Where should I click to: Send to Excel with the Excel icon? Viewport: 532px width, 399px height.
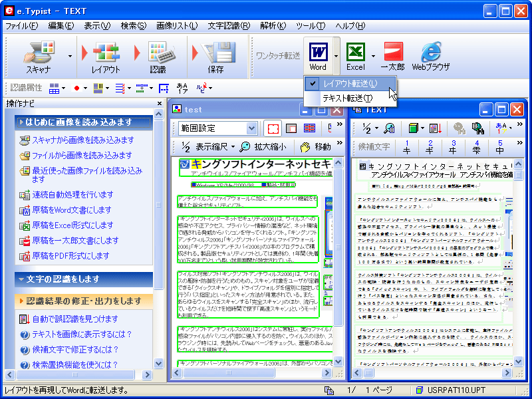[x=356, y=57]
